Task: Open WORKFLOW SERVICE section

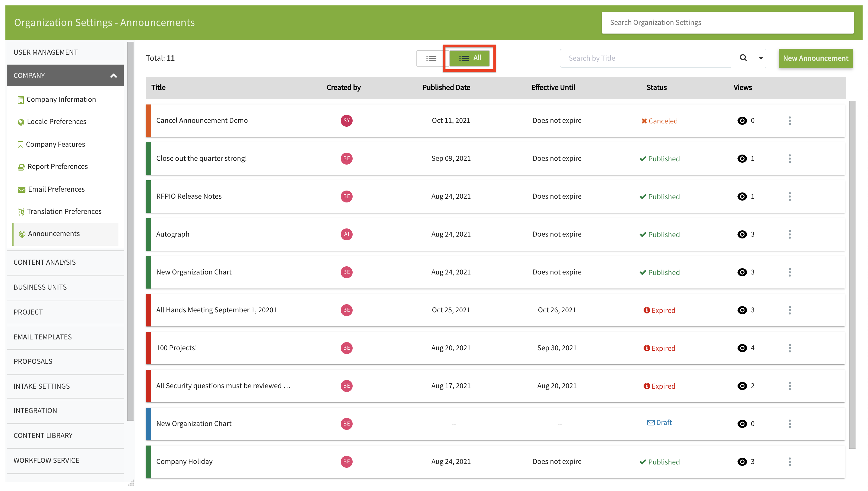Action: click(x=65, y=460)
